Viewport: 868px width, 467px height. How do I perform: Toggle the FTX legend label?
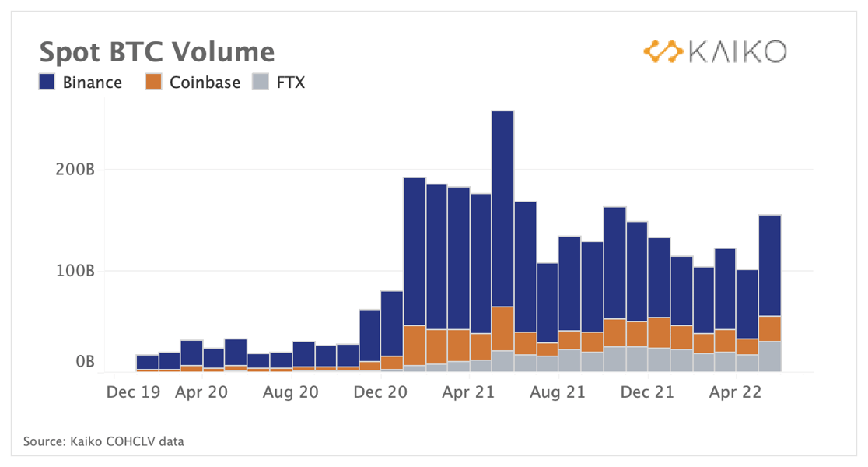tap(291, 83)
